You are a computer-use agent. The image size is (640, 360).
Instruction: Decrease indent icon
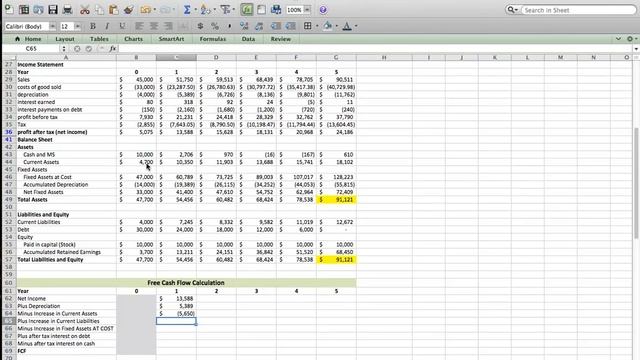click(x=276, y=26)
